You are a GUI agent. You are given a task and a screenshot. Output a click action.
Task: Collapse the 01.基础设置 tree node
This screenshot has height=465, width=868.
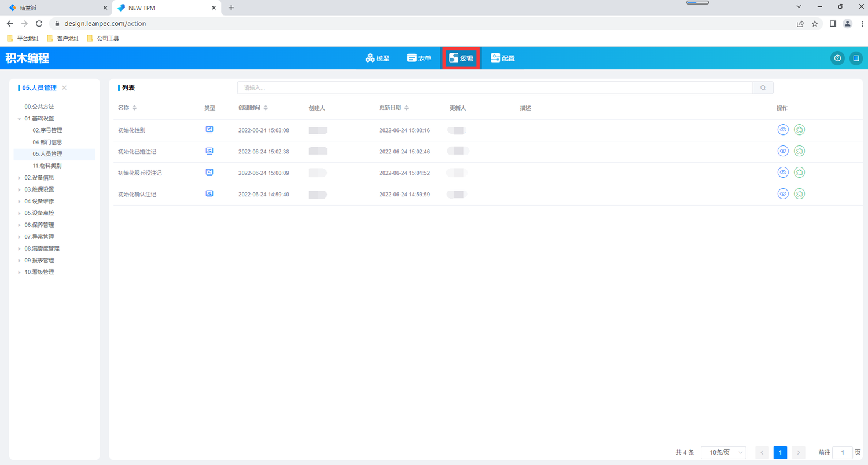[20, 119]
